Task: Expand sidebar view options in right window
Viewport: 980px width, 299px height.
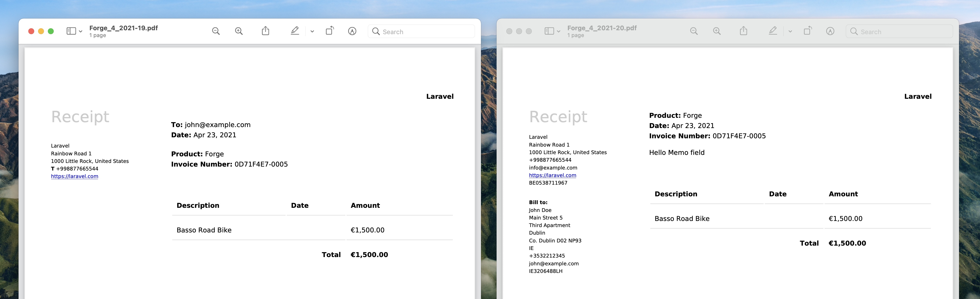Action: click(558, 31)
